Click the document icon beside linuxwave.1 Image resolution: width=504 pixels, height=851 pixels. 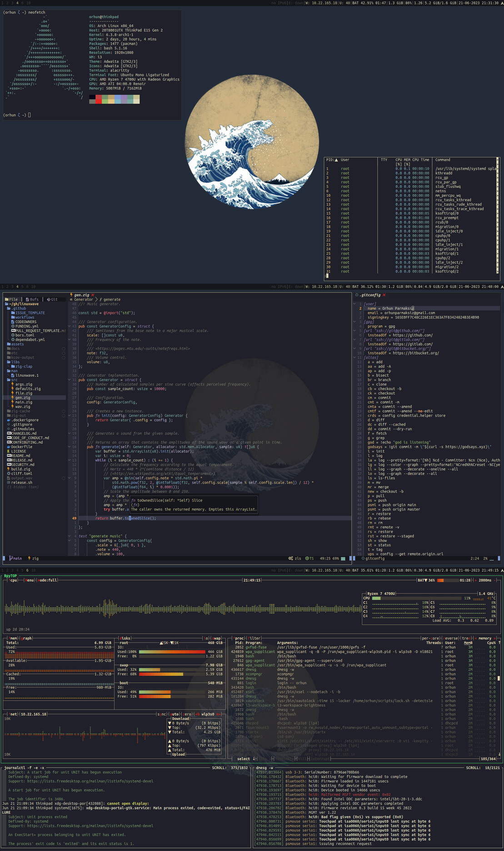tap(13, 375)
